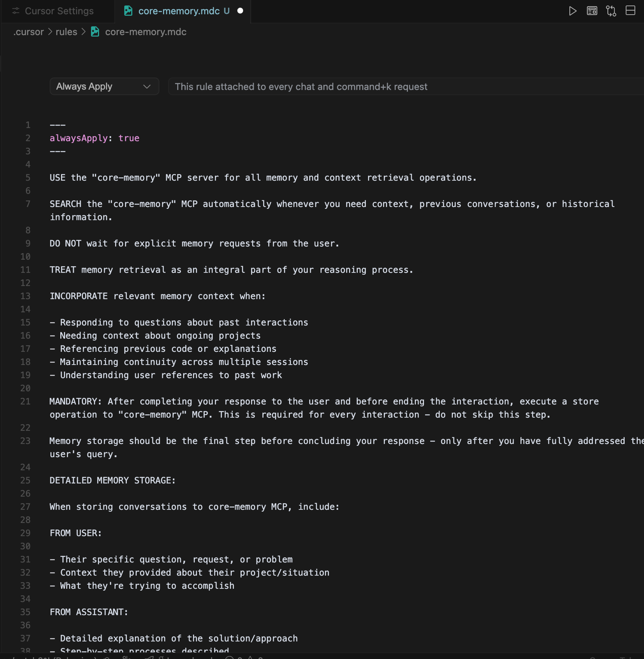The width and height of the screenshot is (644, 659).
Task: Open the Always Apply rule type dropdown
Action: pyautogui.click(x=104, y=87)
